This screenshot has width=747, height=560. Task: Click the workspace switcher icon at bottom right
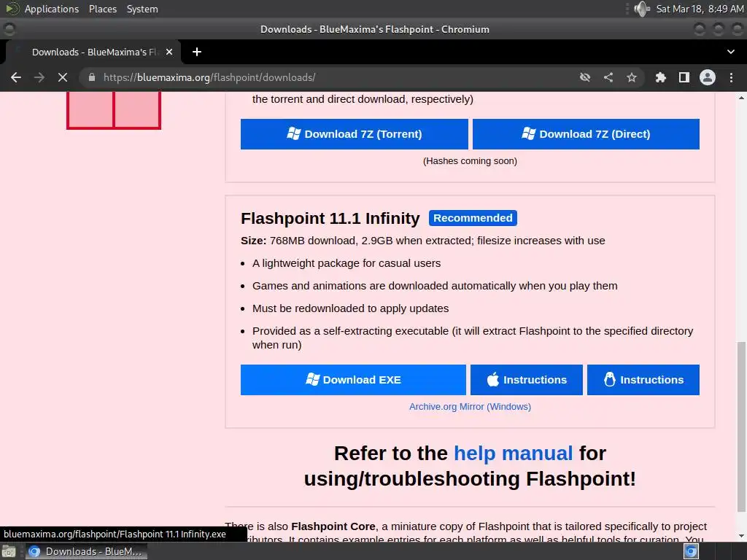(691, 551)
